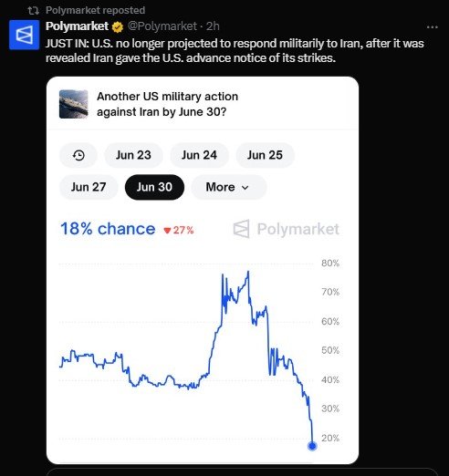Click the blue endpoint dot on chart
This screenshot has width=449, height=476.
coord(312,446)
